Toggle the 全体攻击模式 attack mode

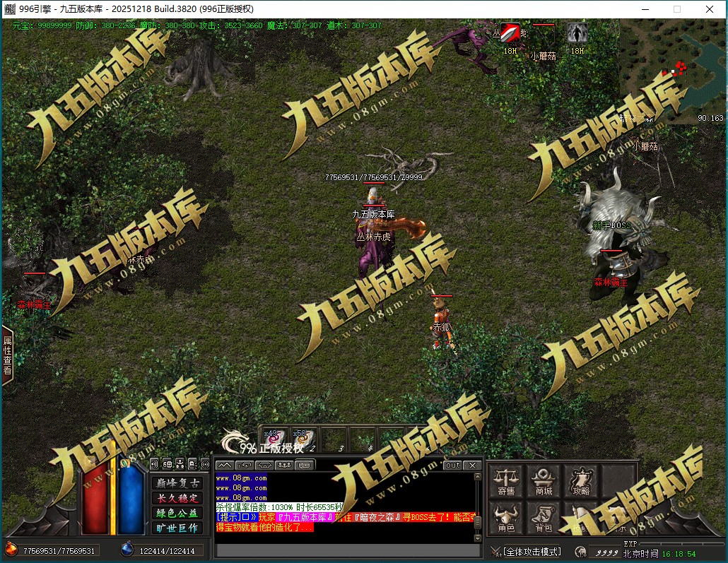click(x=532, y=552)
